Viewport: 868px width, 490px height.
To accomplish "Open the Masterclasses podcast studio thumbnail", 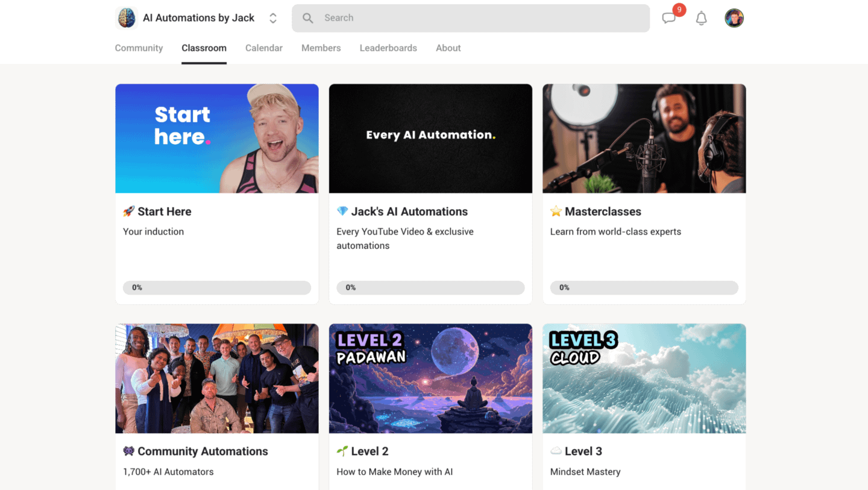I will point(644,139).
